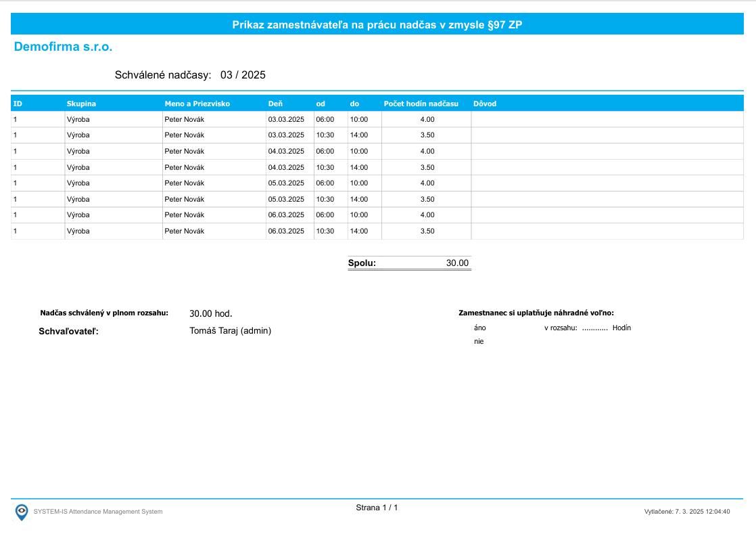Viewport: 756px width, 536px height.
Task: Click the 'Meno a Priezvisko' column header
Action: coord(197,104)
